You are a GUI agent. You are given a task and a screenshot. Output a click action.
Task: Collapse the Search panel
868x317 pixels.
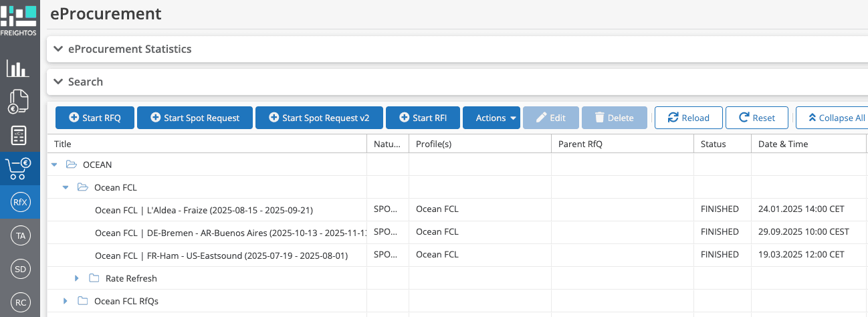[58, 82]
